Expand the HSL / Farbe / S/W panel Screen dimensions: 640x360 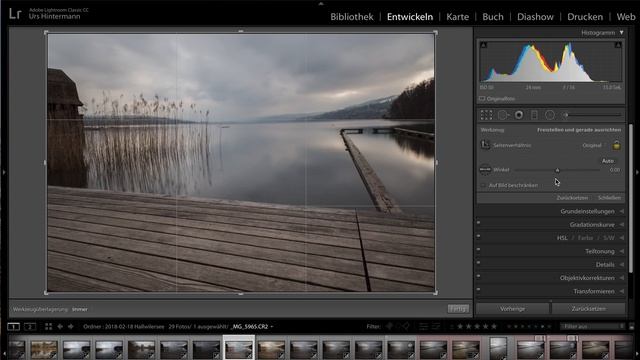[x=622, y=238]
